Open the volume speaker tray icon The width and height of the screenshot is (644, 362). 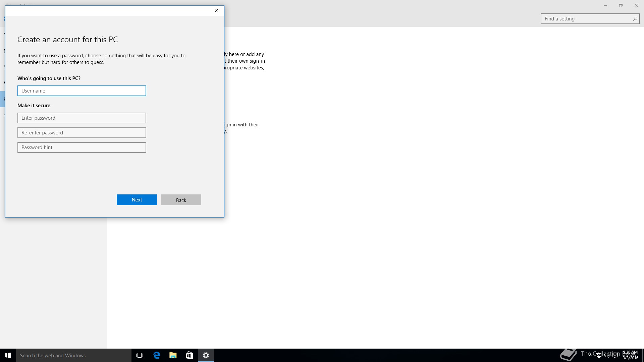[606, 356]
